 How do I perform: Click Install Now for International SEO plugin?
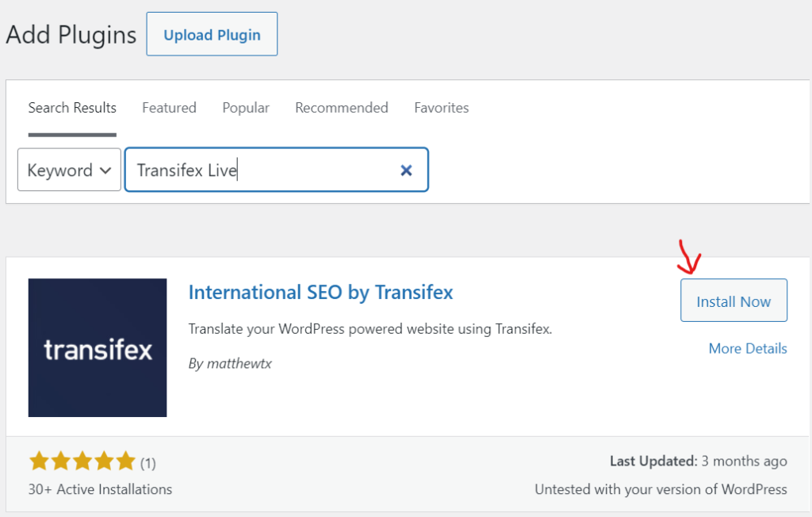[x=733, y=301]
